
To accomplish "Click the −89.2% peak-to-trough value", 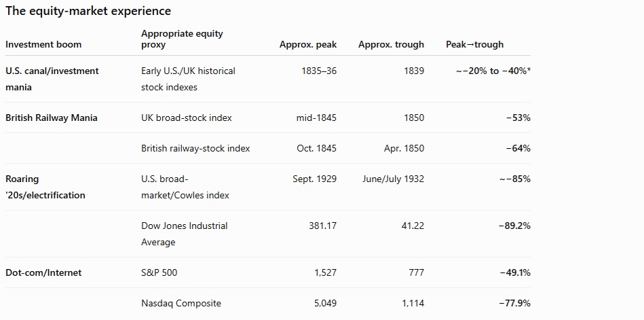I will (x=514, y=226).
